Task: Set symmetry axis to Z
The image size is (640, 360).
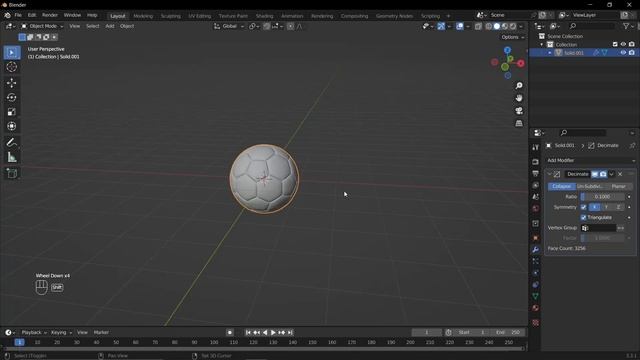Action: [x=618, y=207]
